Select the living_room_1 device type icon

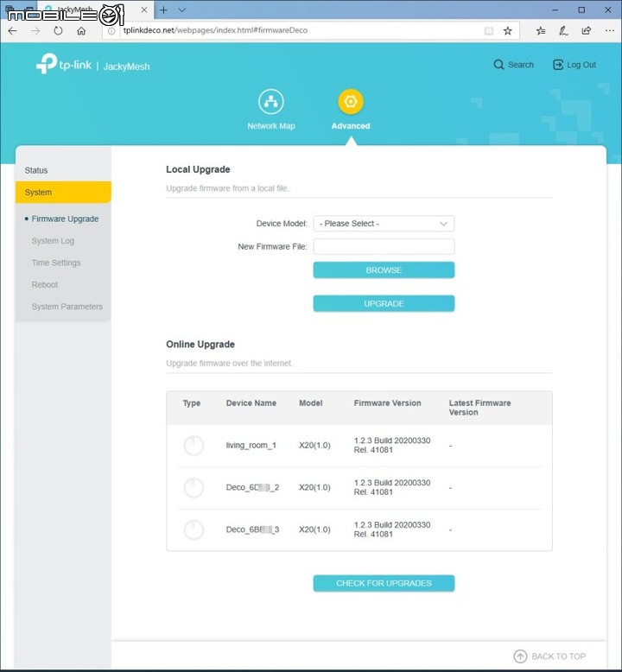194,446
